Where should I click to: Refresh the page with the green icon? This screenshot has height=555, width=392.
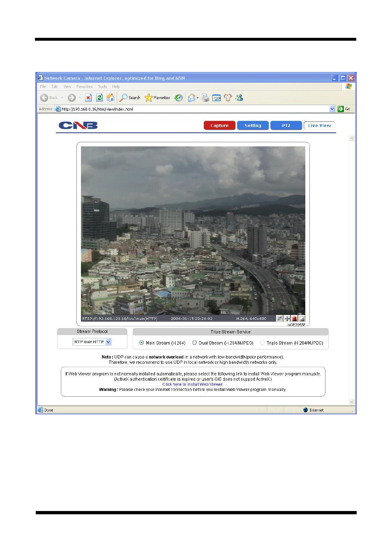(99, 97)
